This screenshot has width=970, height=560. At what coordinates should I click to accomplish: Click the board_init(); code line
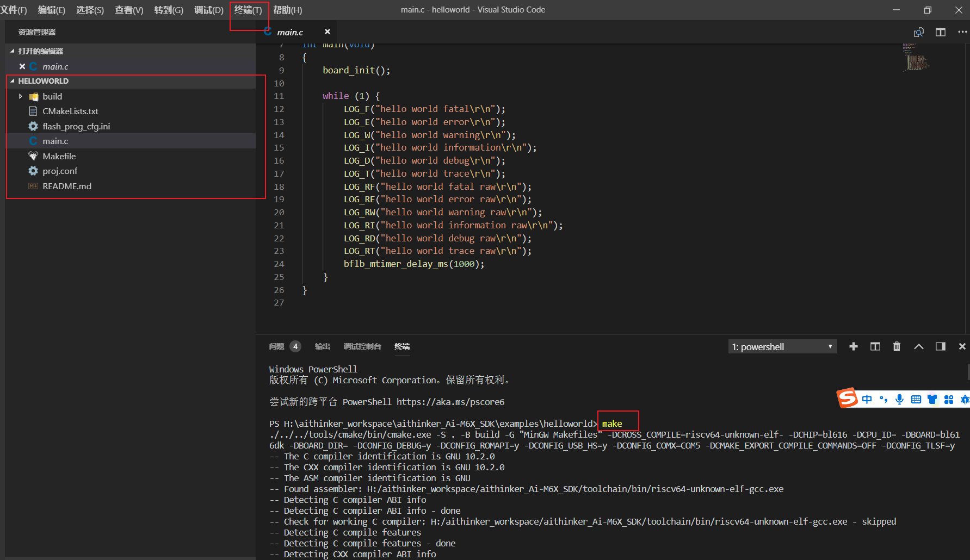click(x=356, y=70)
